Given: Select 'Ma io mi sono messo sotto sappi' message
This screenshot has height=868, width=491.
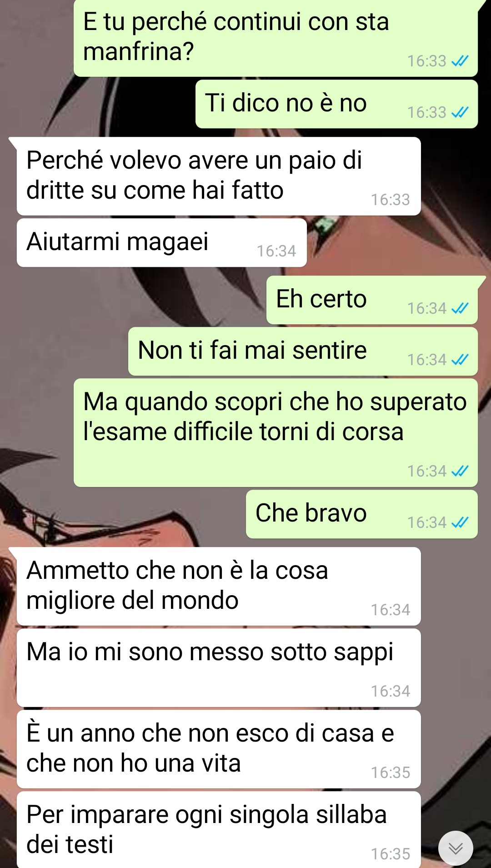Looking at the screenshot, I should (x=219, y=668).
